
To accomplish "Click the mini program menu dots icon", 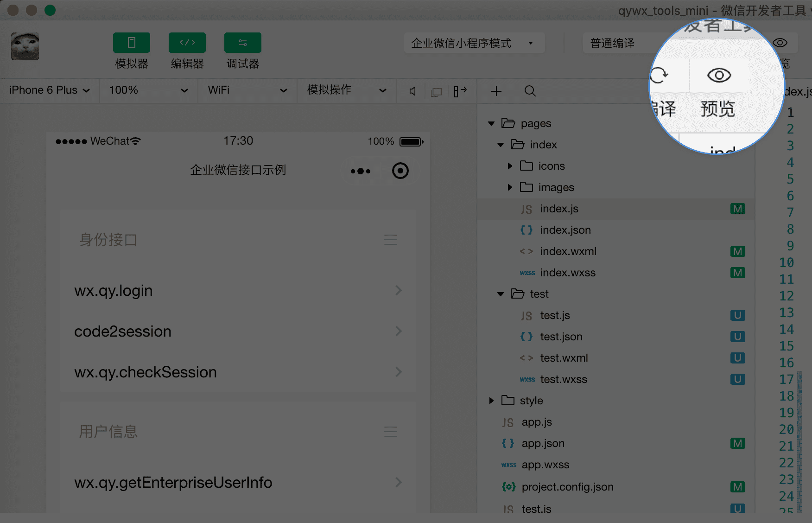I will click(x=361, y=171).
